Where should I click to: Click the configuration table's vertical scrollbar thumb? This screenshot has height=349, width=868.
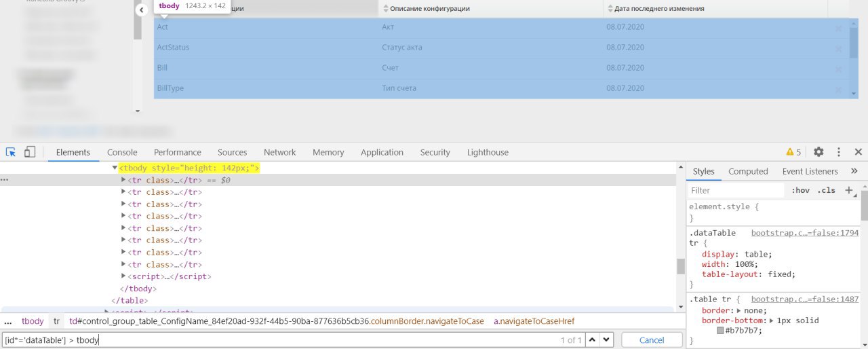click(x=854, y=43)
